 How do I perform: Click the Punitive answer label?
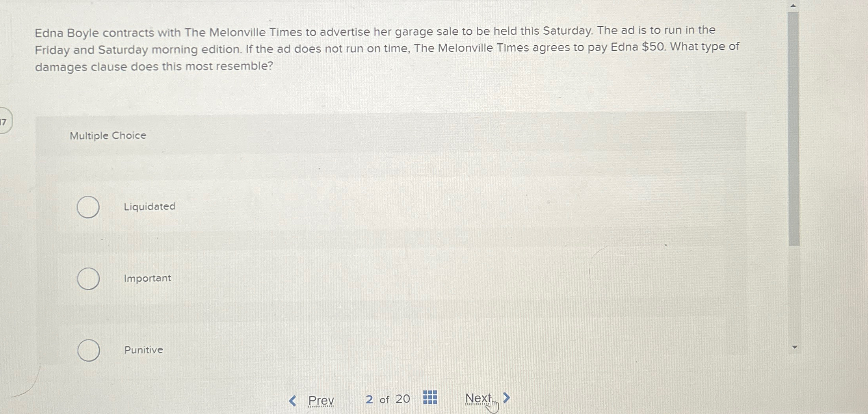click(x=143, y=350)
